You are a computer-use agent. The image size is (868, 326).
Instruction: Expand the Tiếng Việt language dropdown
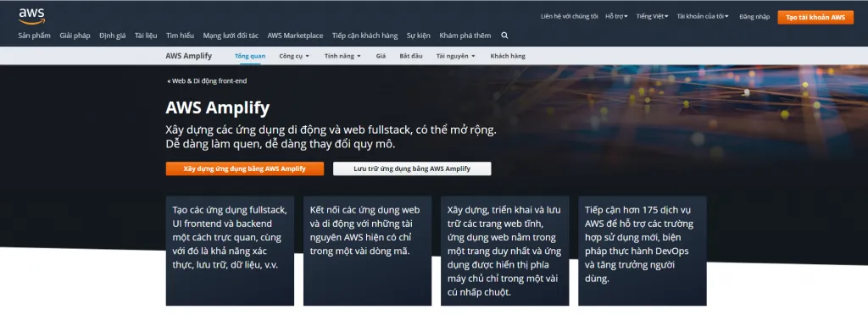(652, 17)
